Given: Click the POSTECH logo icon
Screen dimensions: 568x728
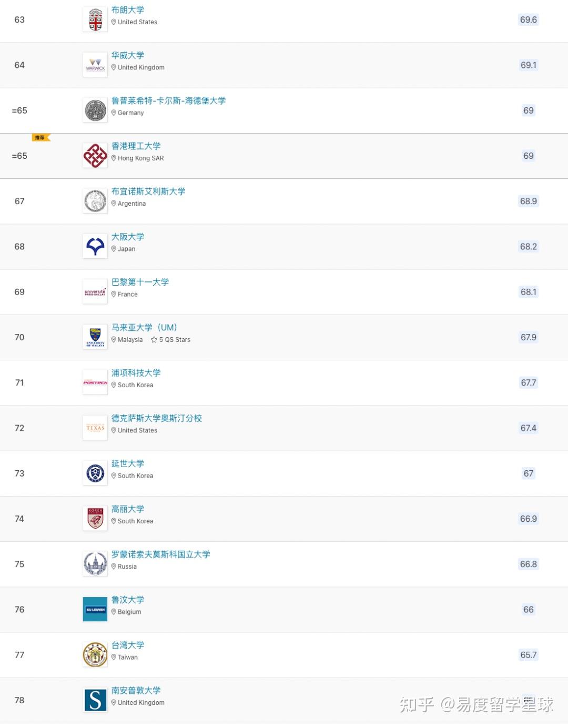Looking at the screenshot, I should pyautogui.click(x=95, y=383).
